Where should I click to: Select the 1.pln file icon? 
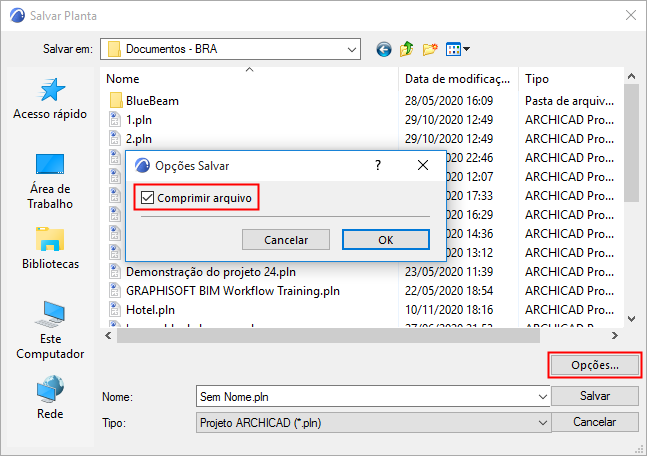115,120
